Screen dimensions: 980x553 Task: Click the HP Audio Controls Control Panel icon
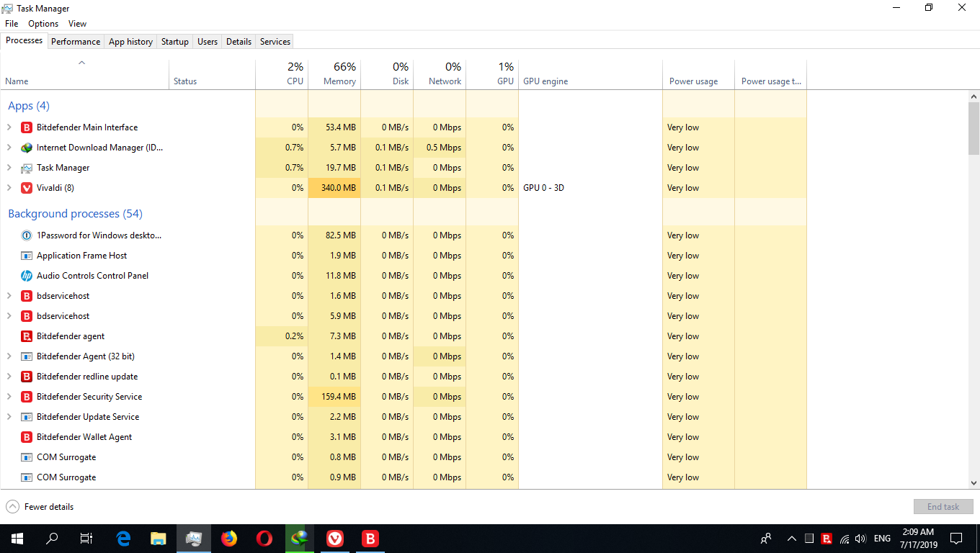27,276
